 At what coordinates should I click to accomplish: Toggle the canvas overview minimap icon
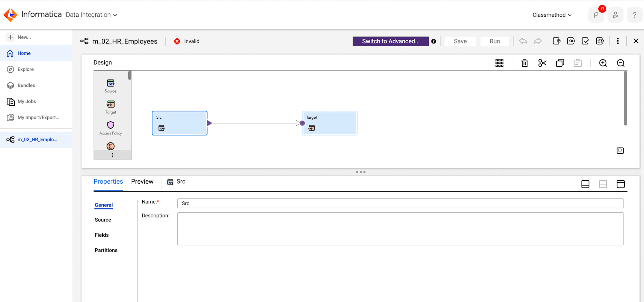pos(620,151)
